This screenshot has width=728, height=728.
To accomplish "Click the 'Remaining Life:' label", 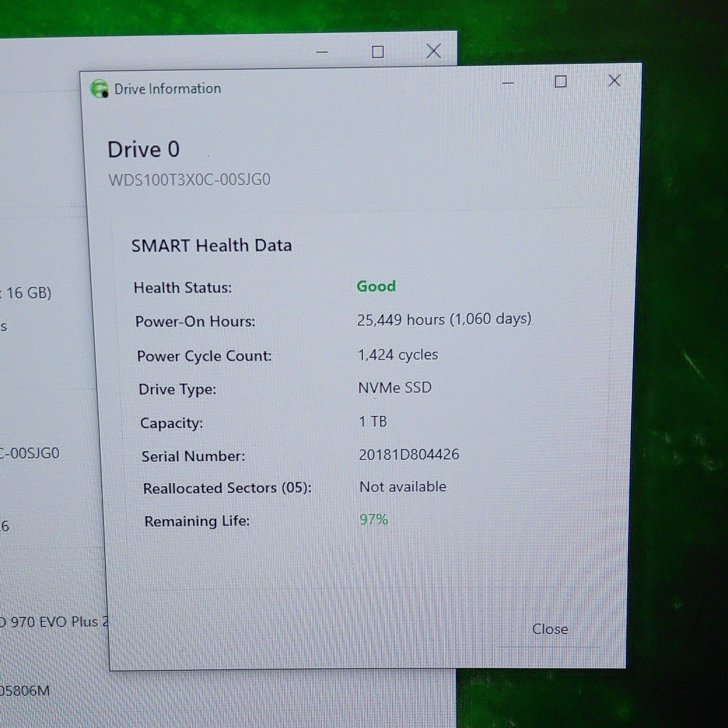I will coord(197,521).
